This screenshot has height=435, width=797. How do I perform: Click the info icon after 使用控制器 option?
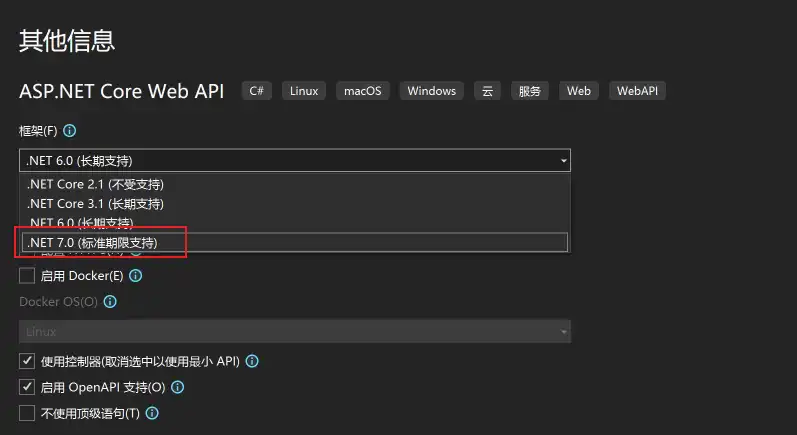click(252, 361)
